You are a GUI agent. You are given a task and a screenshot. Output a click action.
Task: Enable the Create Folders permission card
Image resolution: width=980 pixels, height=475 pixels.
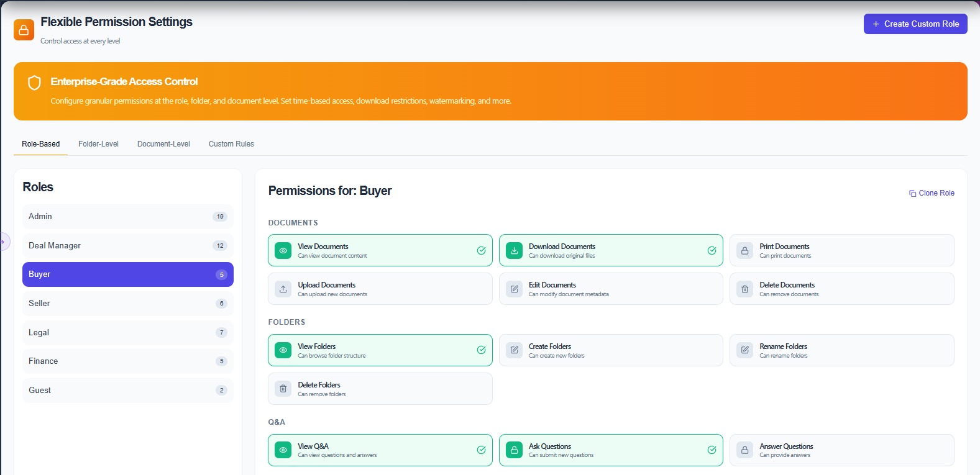coord(610,351)
